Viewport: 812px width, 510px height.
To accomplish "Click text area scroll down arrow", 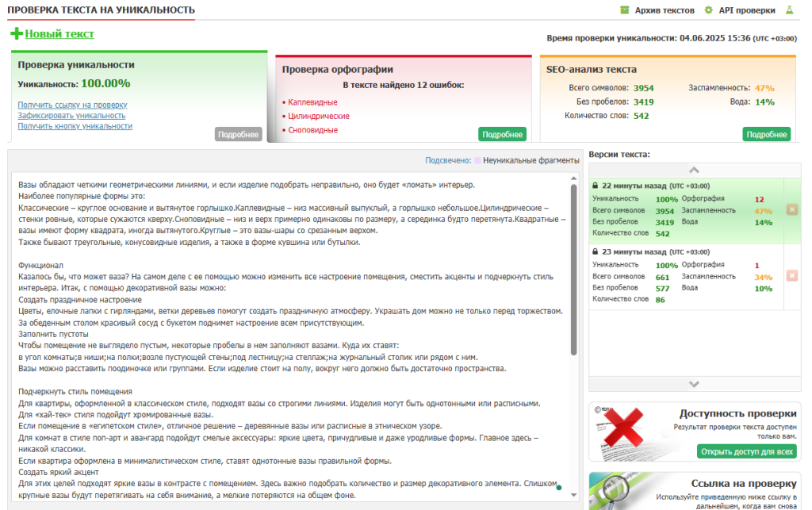I will pyautogui.click(x=574, y=495).
